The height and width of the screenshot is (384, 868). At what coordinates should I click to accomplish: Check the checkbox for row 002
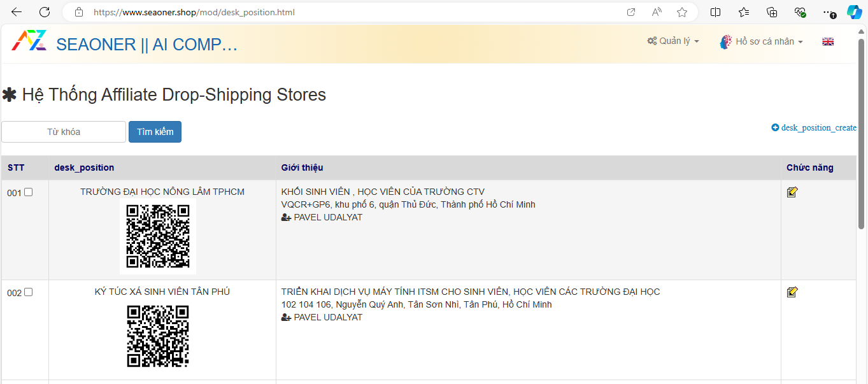(x=28, y=292)
